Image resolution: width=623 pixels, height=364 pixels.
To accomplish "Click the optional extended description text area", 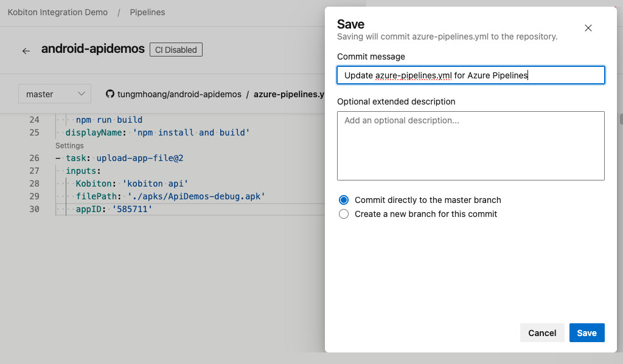I will [x=471, y=146].
